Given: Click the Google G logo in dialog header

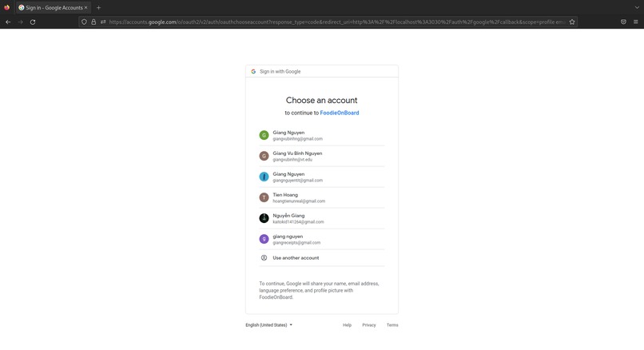Looking at the screenshot, I should (253, 71).
